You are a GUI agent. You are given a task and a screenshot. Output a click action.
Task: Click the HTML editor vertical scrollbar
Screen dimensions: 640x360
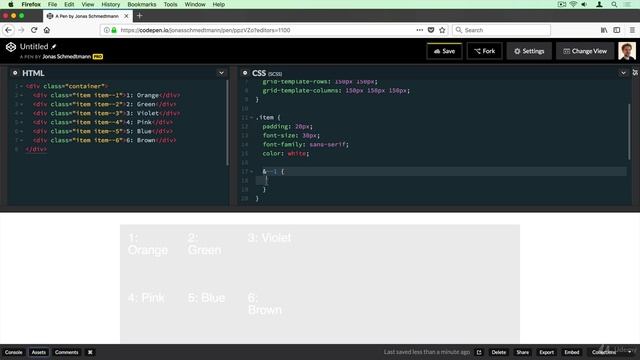(x=227, y=122)
